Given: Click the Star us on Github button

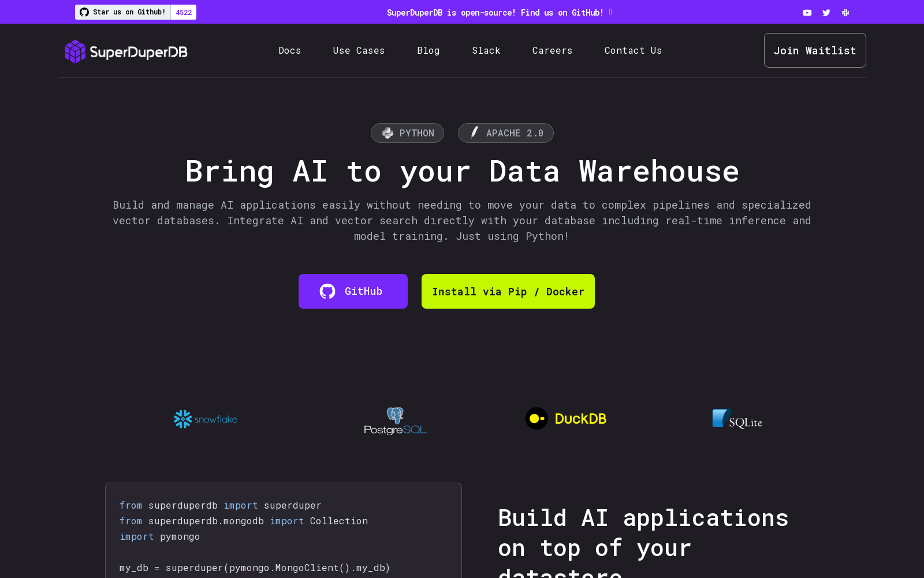Looking at the screenshot, I should (x=123, y=12).
